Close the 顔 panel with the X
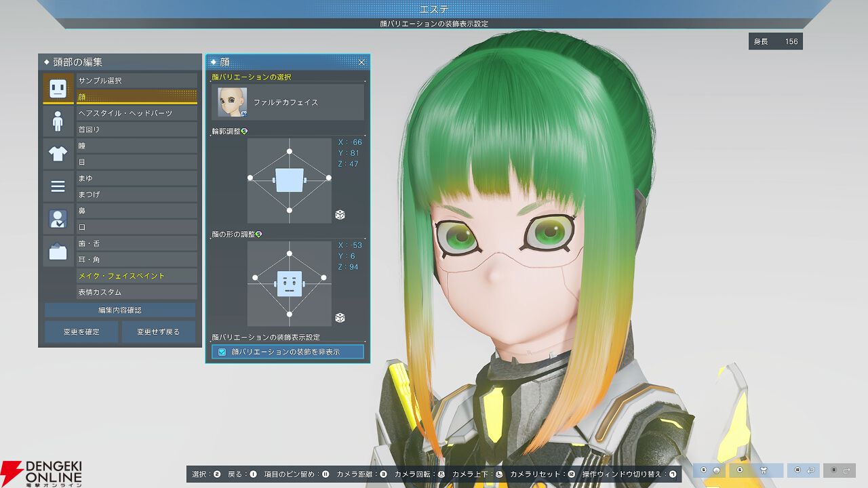This screenshot has width=868, height=488. pyautogui.click(x=361, y=62)
